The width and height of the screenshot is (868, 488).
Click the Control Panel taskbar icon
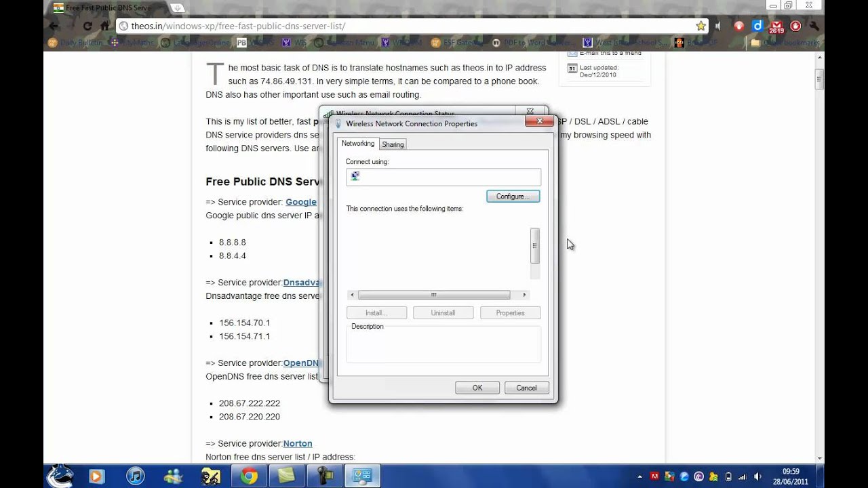click(362, 476)
